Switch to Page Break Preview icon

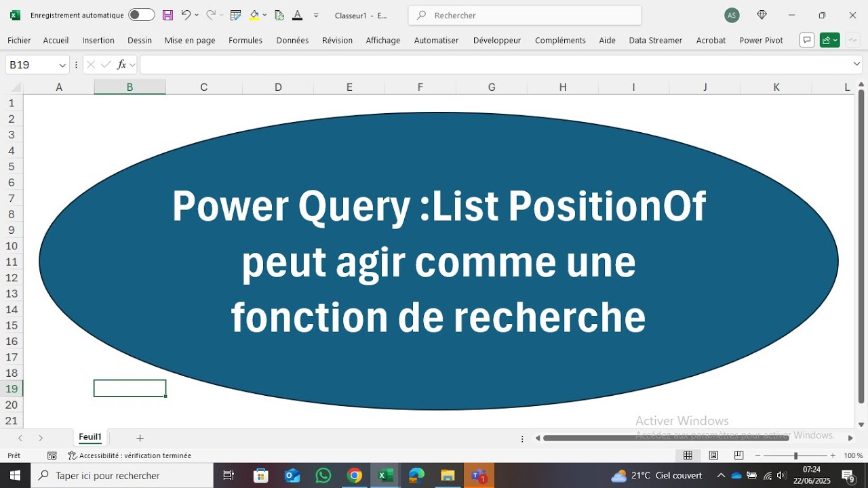click(739, 455)
